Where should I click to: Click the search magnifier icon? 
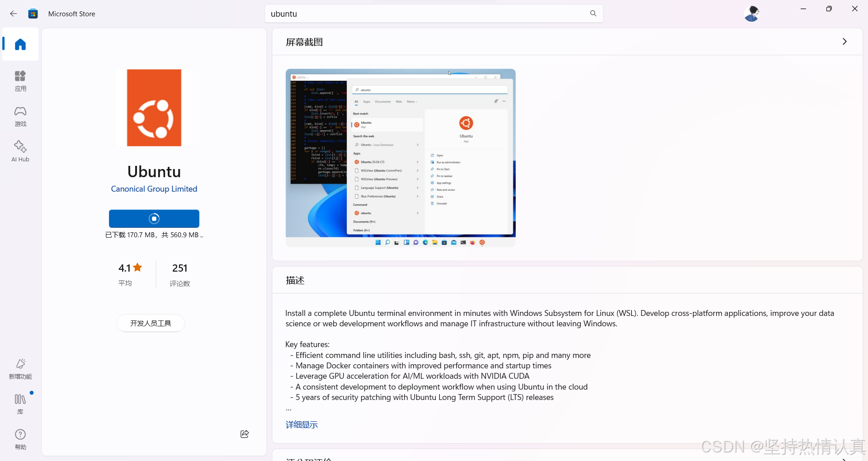coord(593,14)
